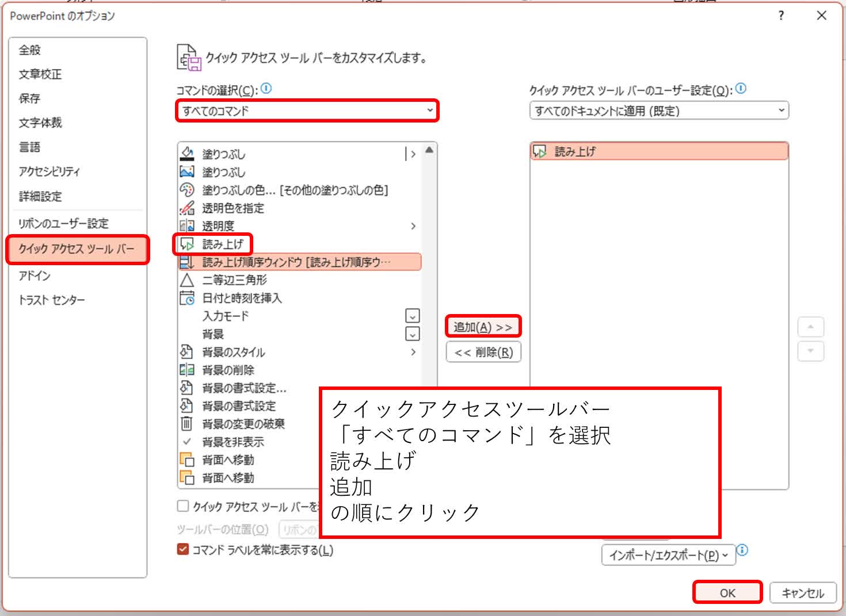Open the すべてのドキュメントに適用 (既定) dropdown
Screen dimensions: 846x616
coord(659,110)
